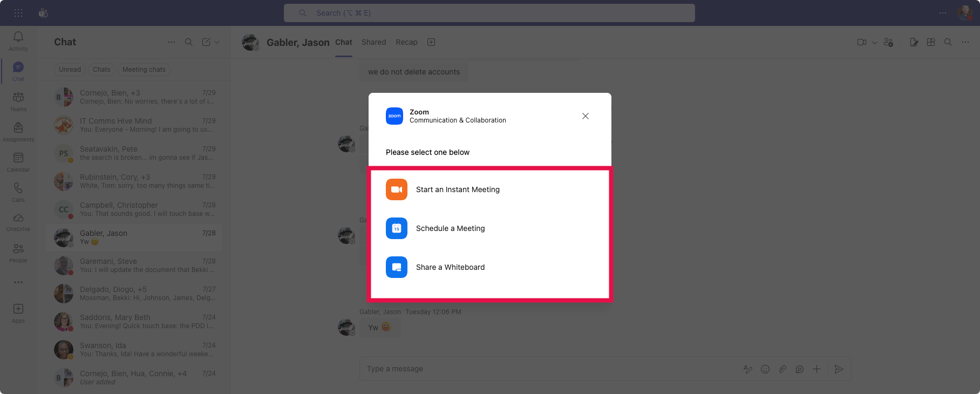This screenshot has width=980, height=394.
Task: Open chat with Rubinstein, Cory, +3
Action: tap(134, 181)
